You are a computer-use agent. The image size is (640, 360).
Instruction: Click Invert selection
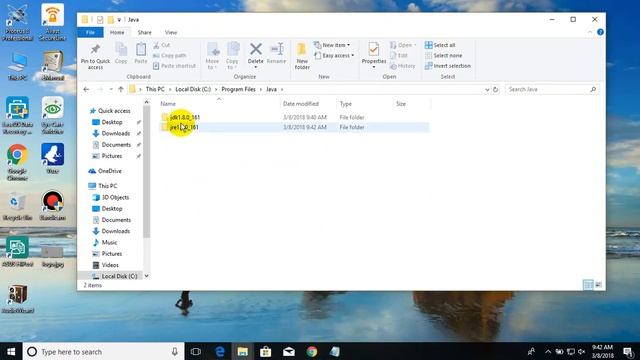[x=448, y=66]
